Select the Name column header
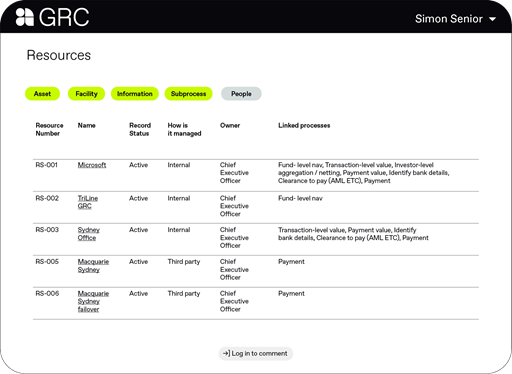This screenshot has width=512, height=374. 87,125
